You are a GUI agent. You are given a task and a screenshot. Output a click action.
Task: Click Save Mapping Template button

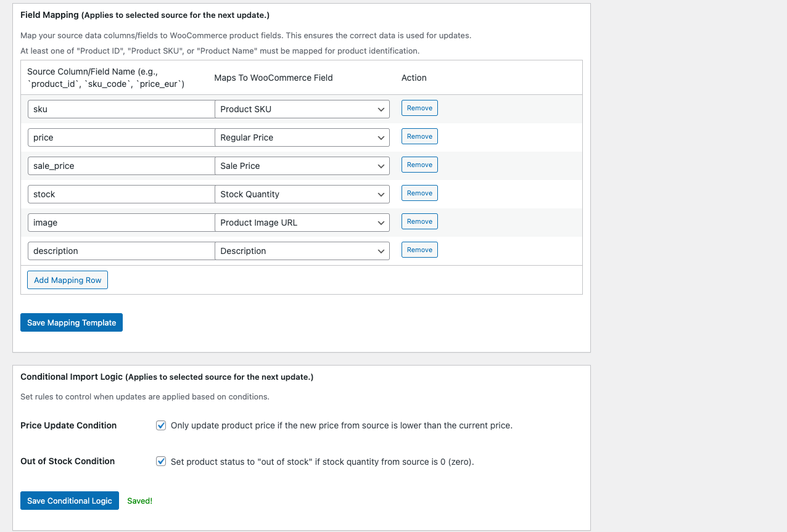pos(72,322)
